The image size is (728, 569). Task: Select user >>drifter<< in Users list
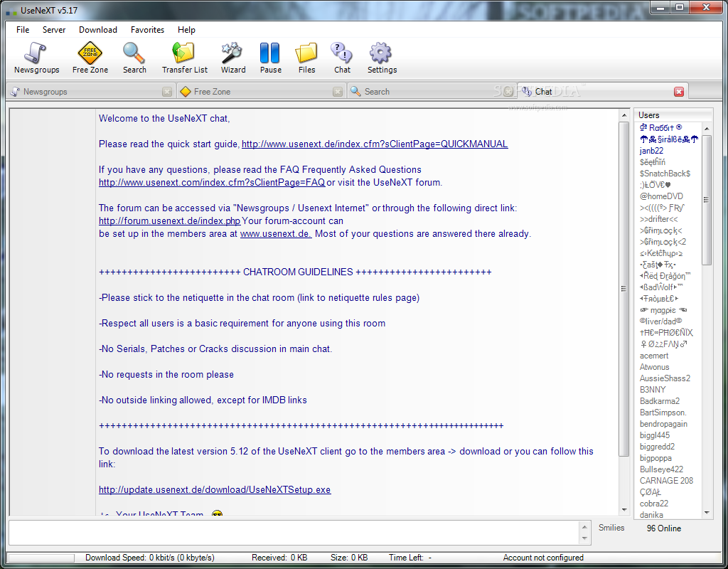pos(658,219)
